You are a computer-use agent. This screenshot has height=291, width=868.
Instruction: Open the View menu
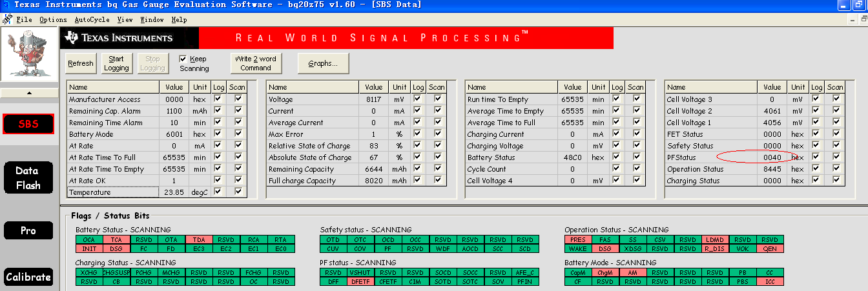pos(125,19)
